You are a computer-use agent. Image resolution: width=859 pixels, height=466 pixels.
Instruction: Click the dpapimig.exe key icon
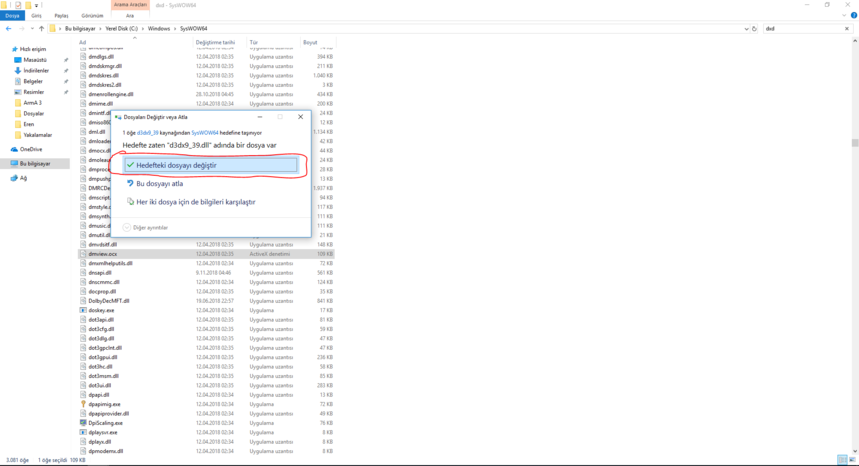coord(83,404)
